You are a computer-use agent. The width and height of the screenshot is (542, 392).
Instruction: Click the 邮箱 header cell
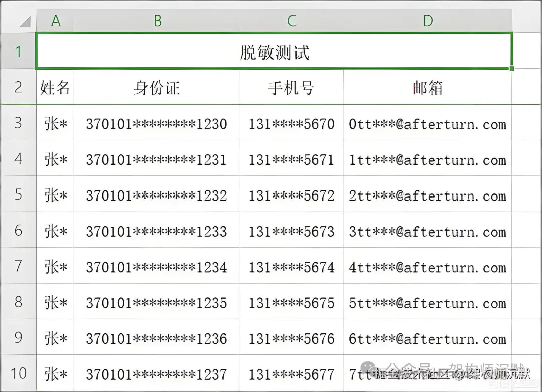[x=428, y=87]
